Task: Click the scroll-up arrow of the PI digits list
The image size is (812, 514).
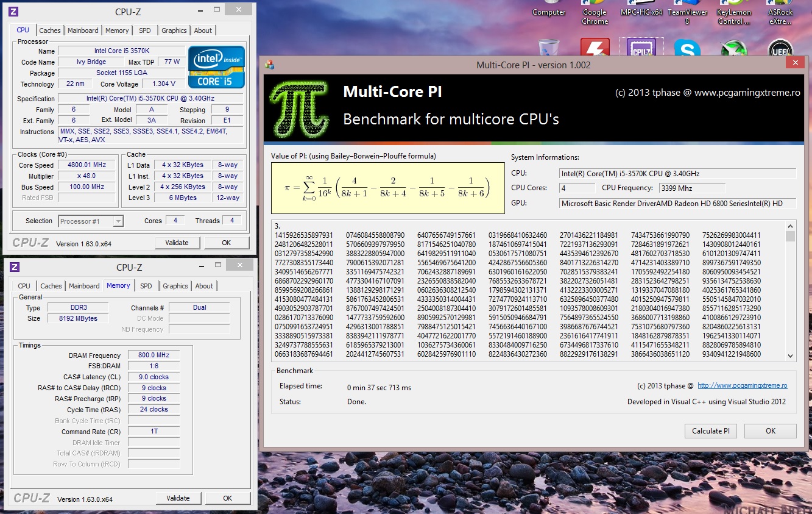Action: (790, 226)
